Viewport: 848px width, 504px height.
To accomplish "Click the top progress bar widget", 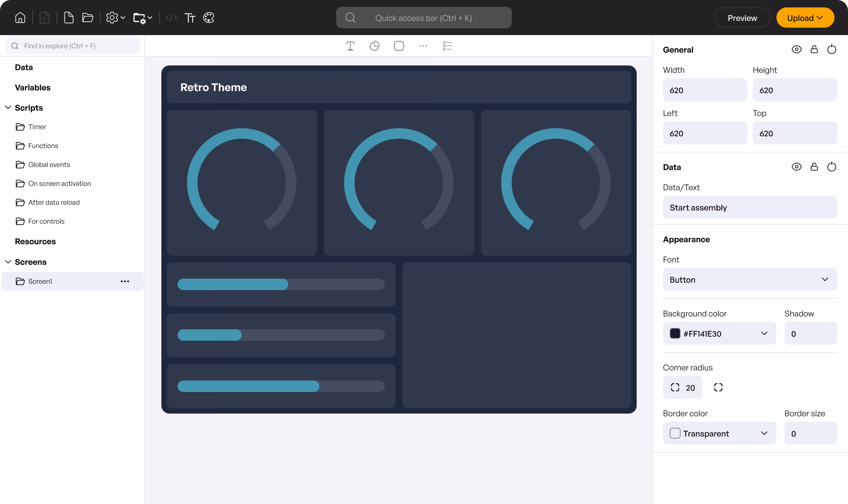I will coord(281,284).
